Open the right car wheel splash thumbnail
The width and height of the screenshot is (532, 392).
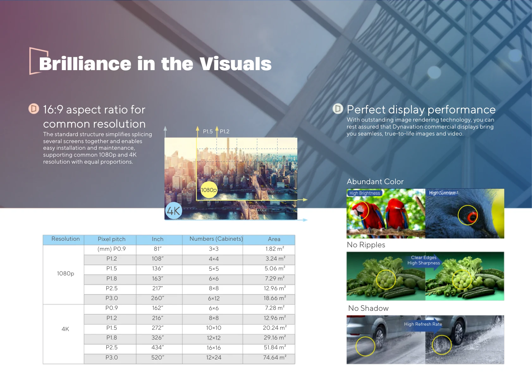[465, 340]
